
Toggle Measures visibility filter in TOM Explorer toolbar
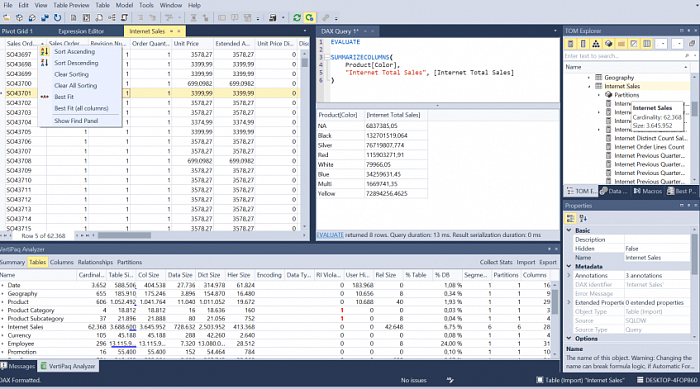pyautogui.click(x=571, y=44)
